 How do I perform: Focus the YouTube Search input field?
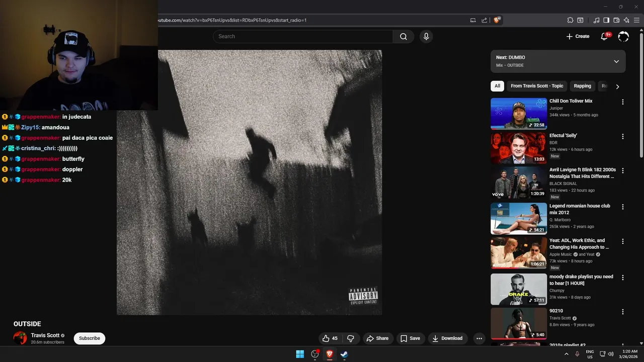303,36
